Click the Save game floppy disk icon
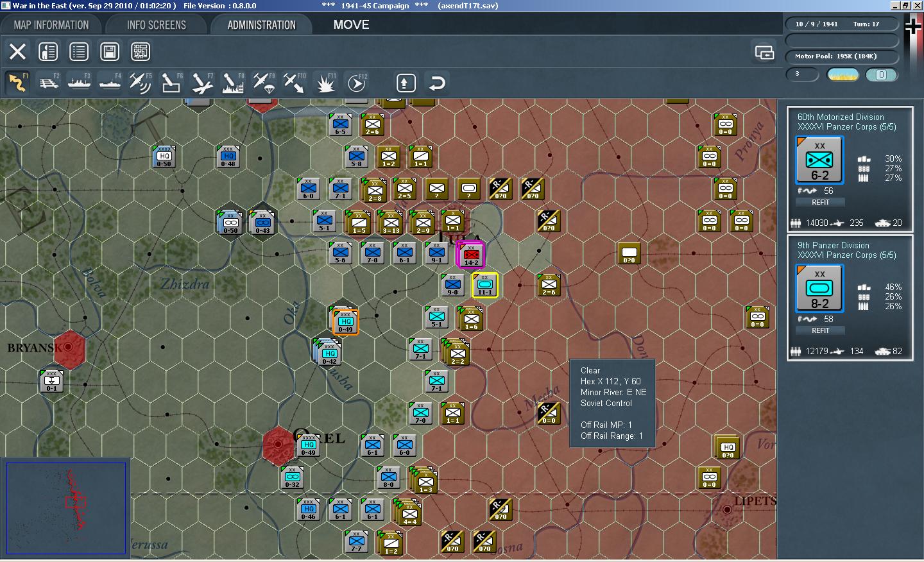The image size is (924, 562). tap(110, 51)
